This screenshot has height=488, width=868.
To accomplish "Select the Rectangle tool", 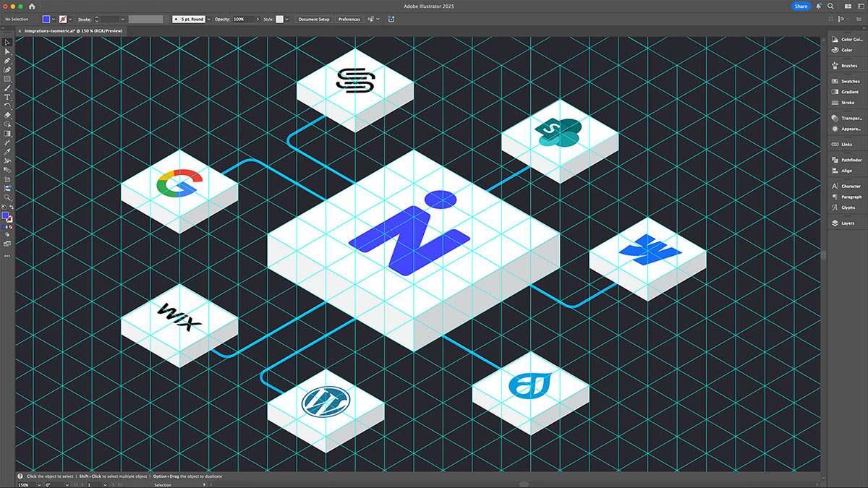I will pos(7,79).
